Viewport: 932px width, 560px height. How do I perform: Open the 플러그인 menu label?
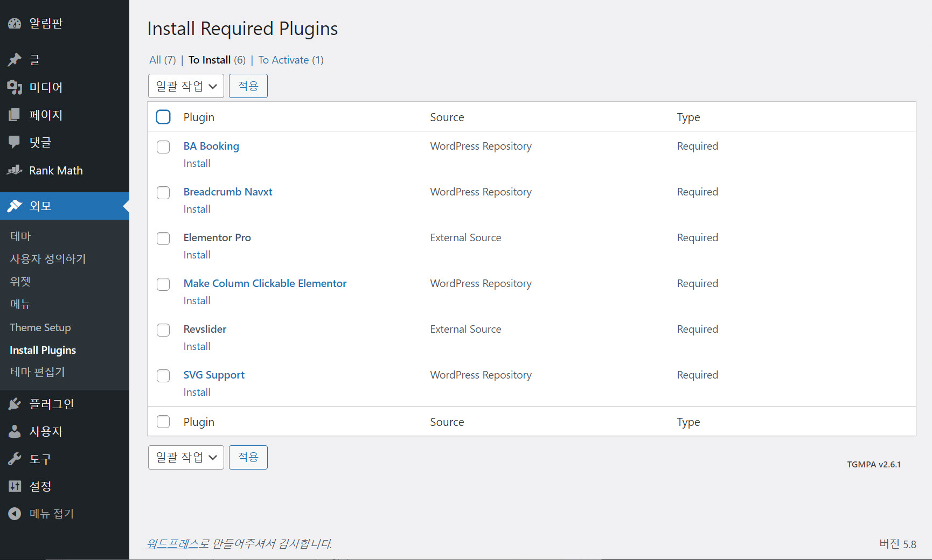[52, 404]
